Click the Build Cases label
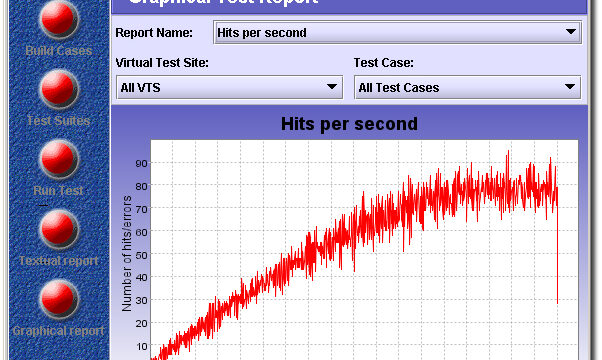This screenshot has width=602, height=360. (59, 51)
